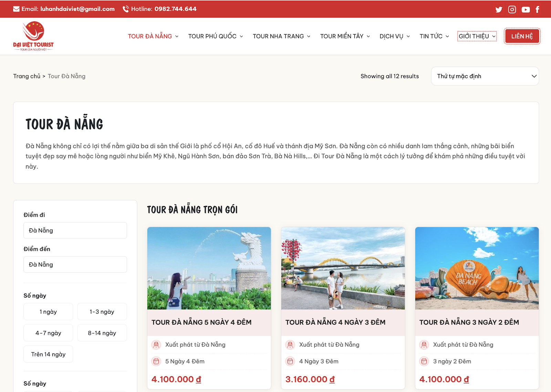Click the Liên Hệ button
Screen dimensions: 551x392
tap(522, 36)
